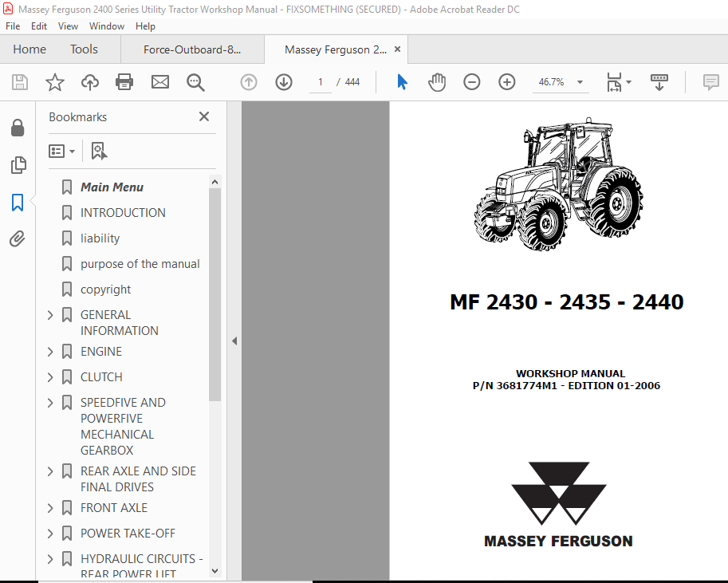
Task: Expand the ENGINE bookmark
Action: click(50, 352)
